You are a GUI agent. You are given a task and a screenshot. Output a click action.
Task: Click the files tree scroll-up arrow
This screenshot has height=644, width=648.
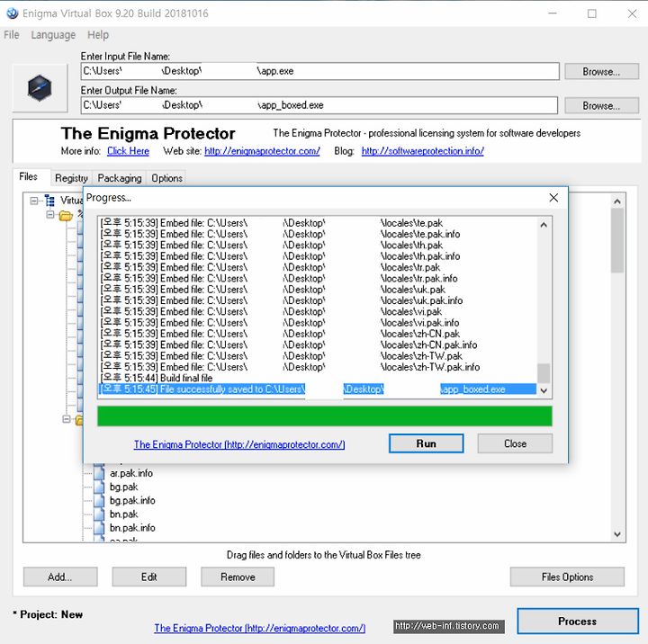617,201
